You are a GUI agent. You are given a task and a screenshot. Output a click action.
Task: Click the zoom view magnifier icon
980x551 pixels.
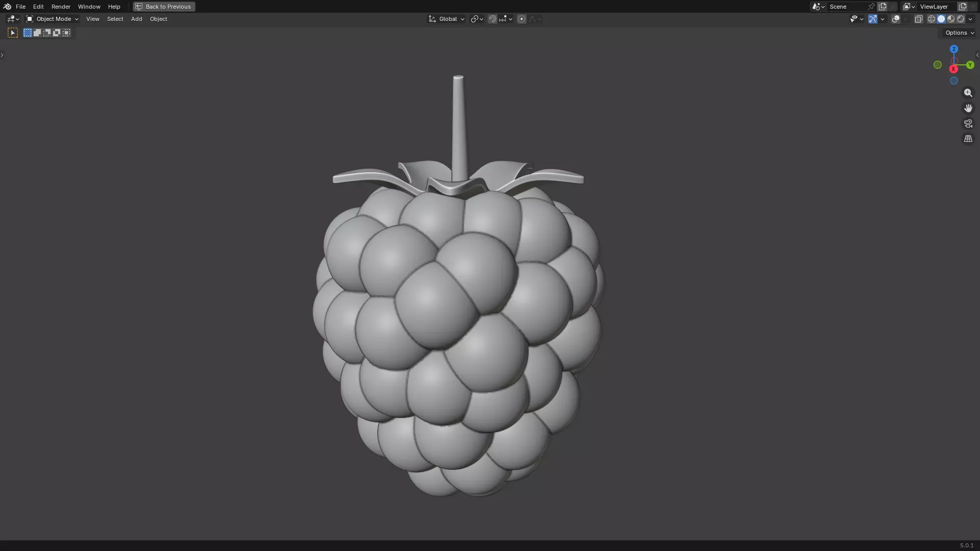click(x=968, y=93)
